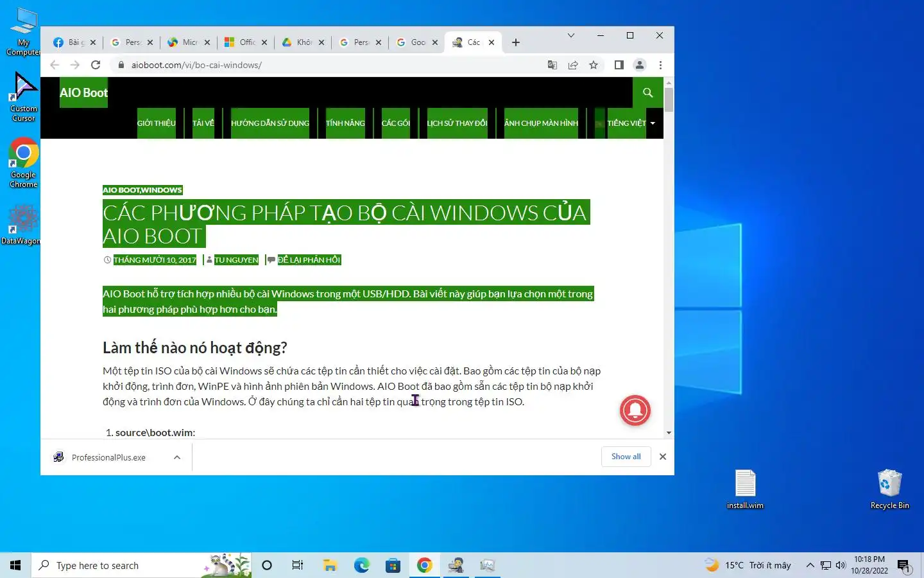Go forward with the browser forward arrow
Screen dimensions: 924x578
[x=75, y=65]
